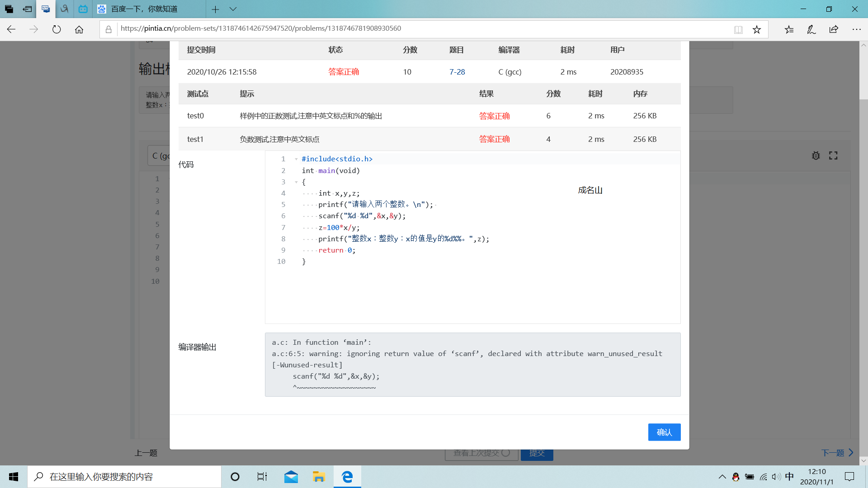Open the 7-28 problem link
This screenshot has width=868, height=488.
[x=457, y=72]
